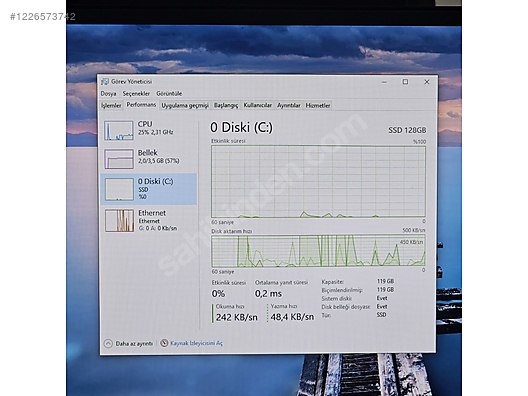Click the Tür SSD value
Image resolution: width=528 pixels, height=396 pixels.
(381, 315)
